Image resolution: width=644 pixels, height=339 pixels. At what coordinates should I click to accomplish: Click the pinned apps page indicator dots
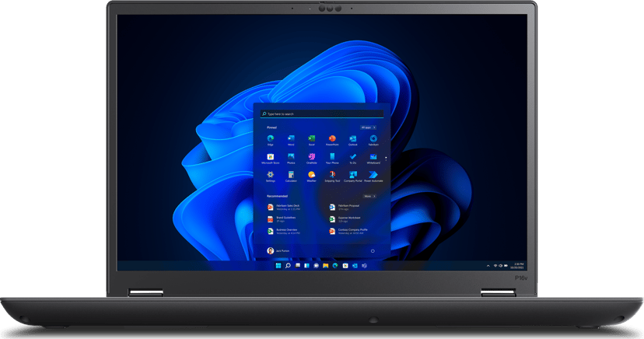click(x=386, y=159)
